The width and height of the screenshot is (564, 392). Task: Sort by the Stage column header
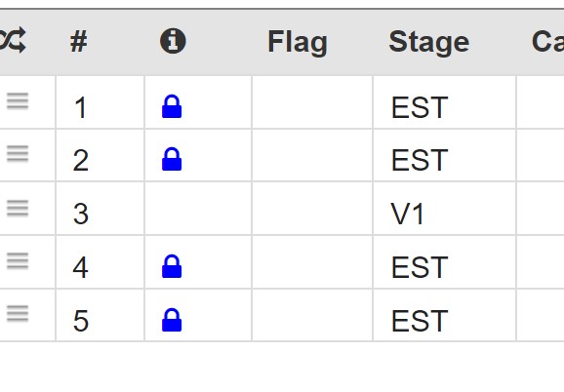coord(429,42)
